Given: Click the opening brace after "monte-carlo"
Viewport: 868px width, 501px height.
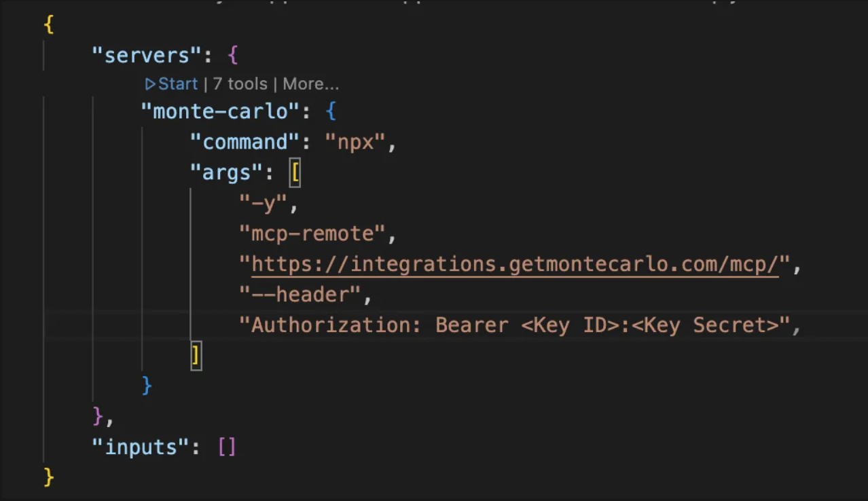Looking at the screenshot, I should pyautogui.click(x=331, y=111).
